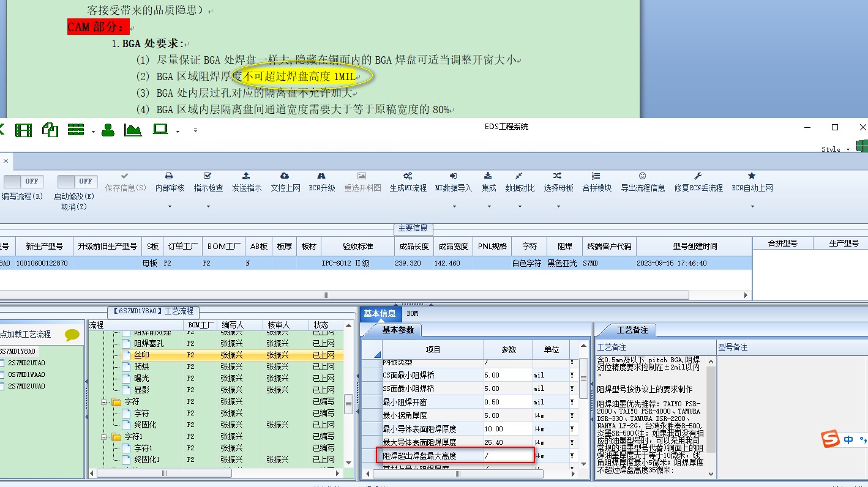This screenshot has height=487, width=868.
Task: Open the Style dropdown at top right
Action: pos(836,149)
